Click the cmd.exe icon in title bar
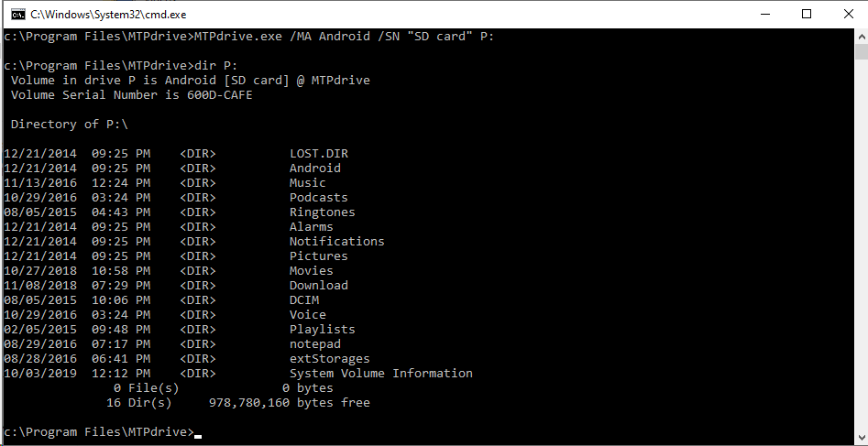The image size is (868, 446). 16,15
